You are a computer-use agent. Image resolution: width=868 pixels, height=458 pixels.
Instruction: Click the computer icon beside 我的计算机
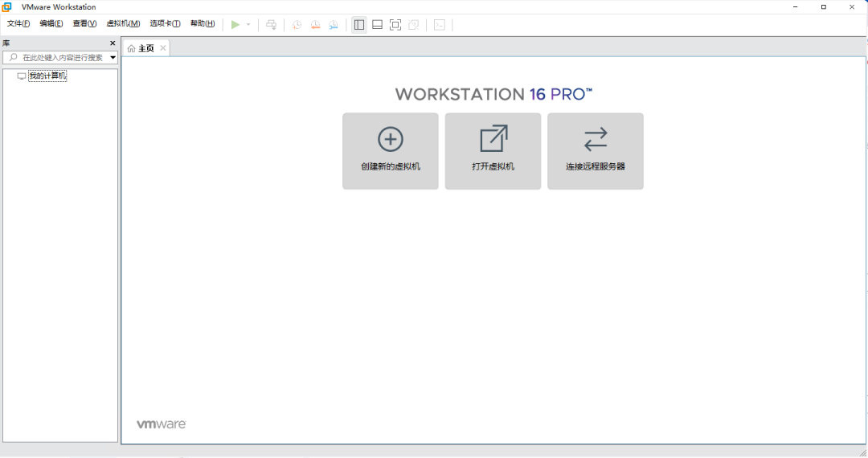(22, 76)
